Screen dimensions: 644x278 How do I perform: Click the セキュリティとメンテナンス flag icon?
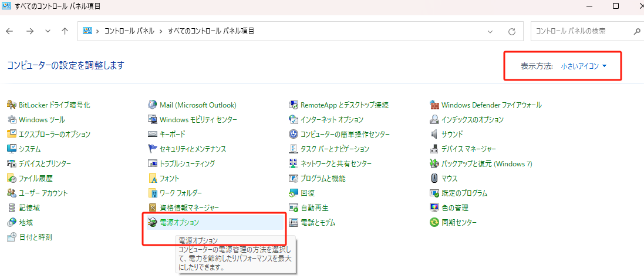153,149
